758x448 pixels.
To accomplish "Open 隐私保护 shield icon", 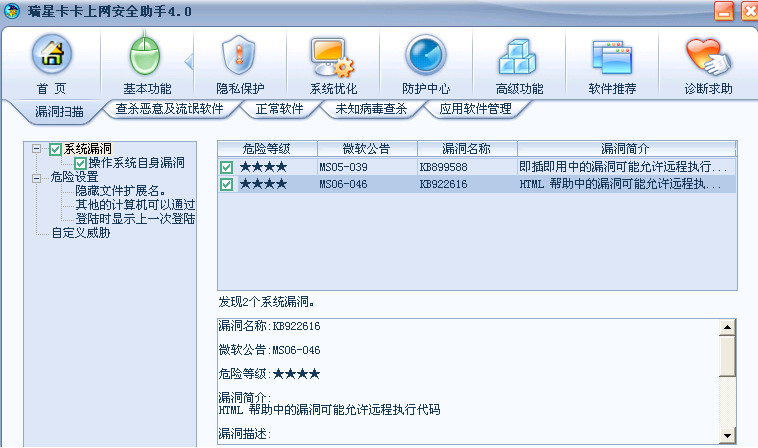I will [x=238, y=55].
